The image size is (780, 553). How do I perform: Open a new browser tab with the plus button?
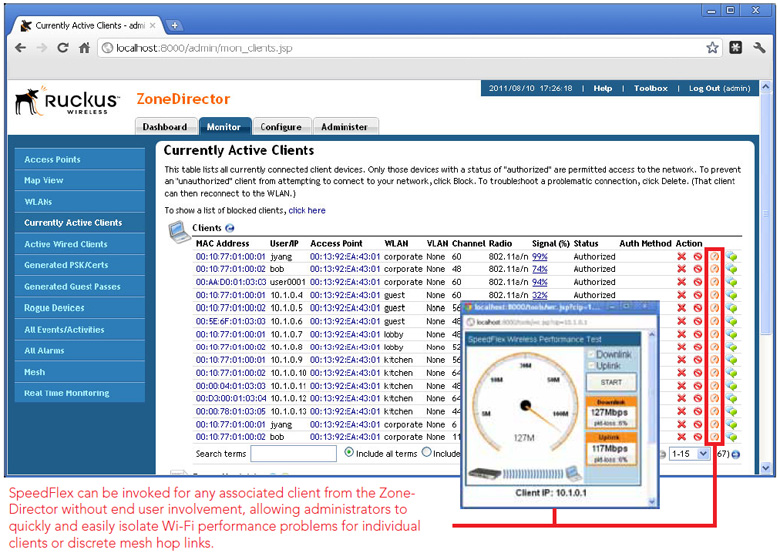[x=174, y=25]
